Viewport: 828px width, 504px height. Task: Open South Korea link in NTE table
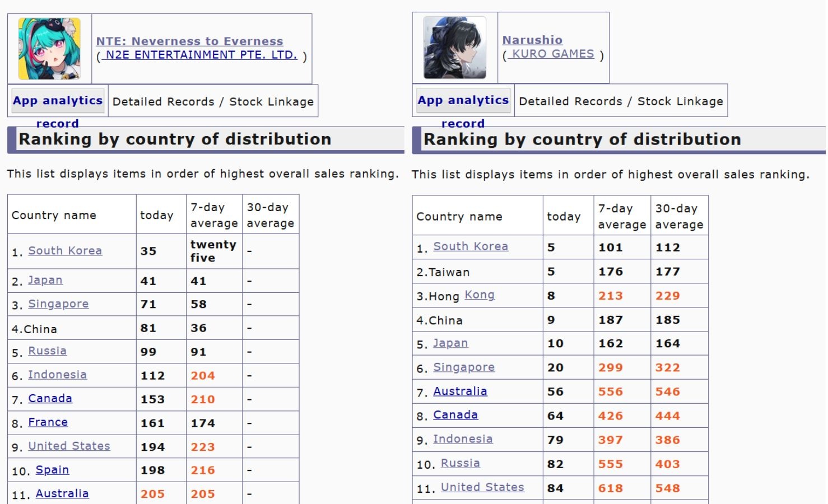(65, 250)
